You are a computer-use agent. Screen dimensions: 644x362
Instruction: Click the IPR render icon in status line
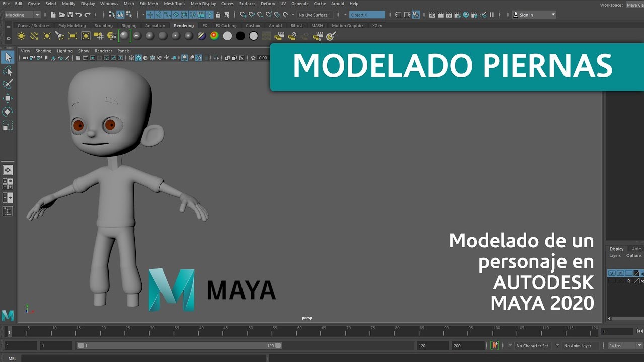pyautogui.click(x=449, y=15)
